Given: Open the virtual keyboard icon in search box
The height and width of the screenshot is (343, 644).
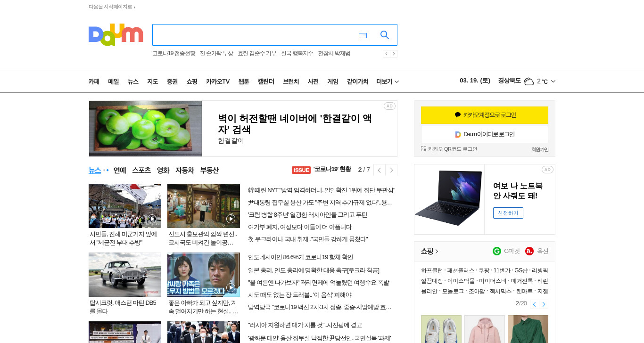Looking at the screenshot, I should tap(363, 35).
